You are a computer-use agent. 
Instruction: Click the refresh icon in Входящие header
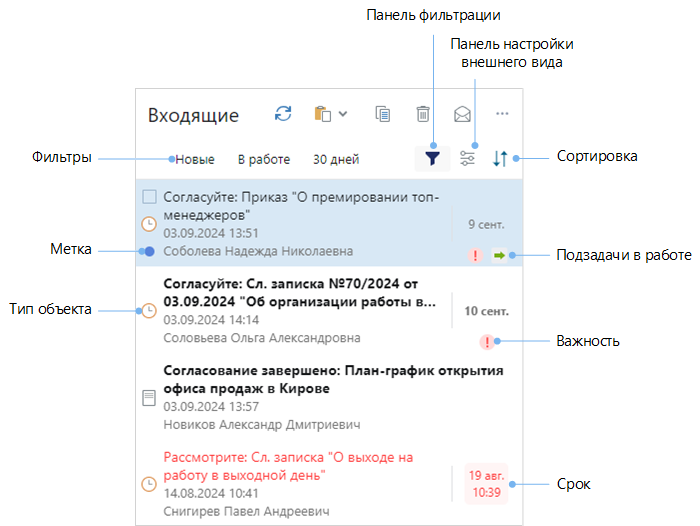pos(284,114)
